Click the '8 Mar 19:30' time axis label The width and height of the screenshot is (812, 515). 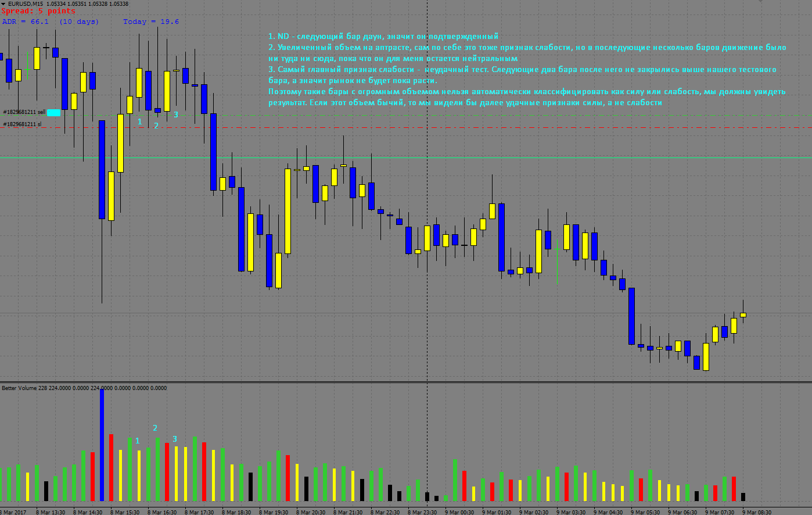(274, 512)
